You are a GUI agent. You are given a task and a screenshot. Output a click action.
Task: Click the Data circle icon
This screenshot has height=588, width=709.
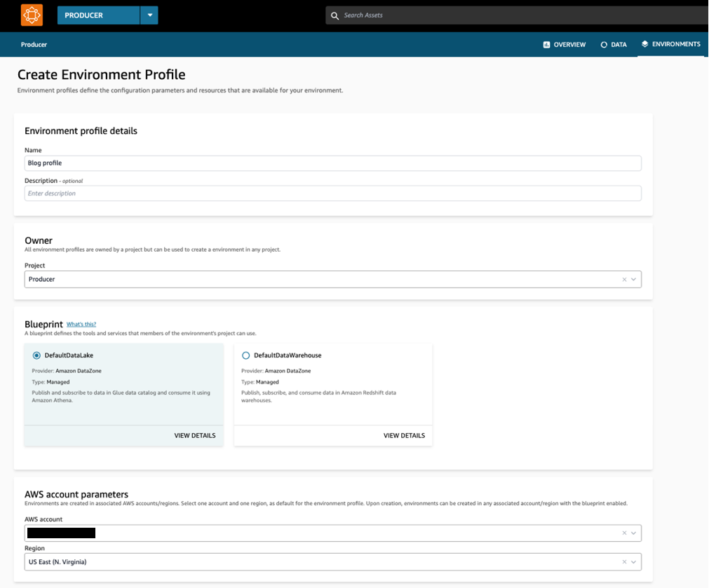(604, 44)
